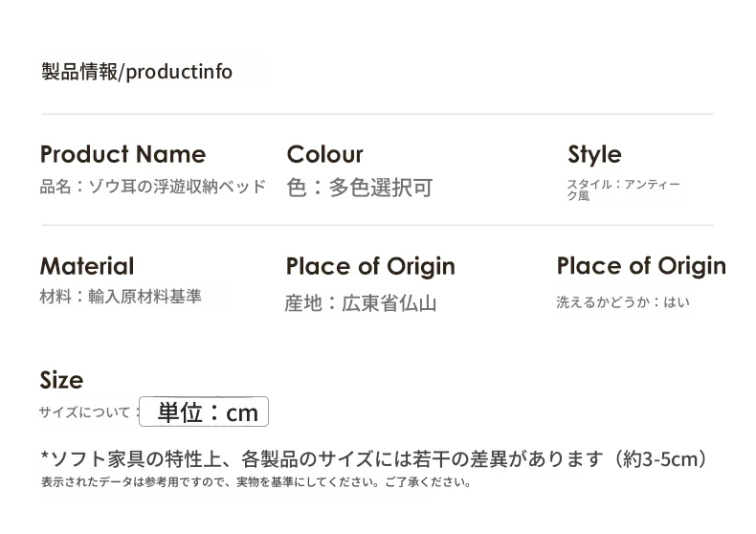Click the 材料：輸入原材料基準 text
The image size is (756, 534).
tap(121, 297)
